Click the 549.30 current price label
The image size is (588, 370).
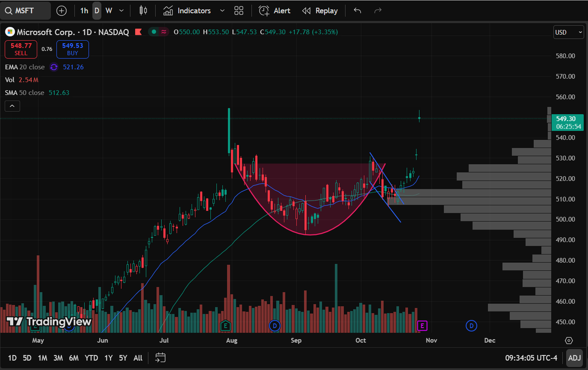(567, 122)
